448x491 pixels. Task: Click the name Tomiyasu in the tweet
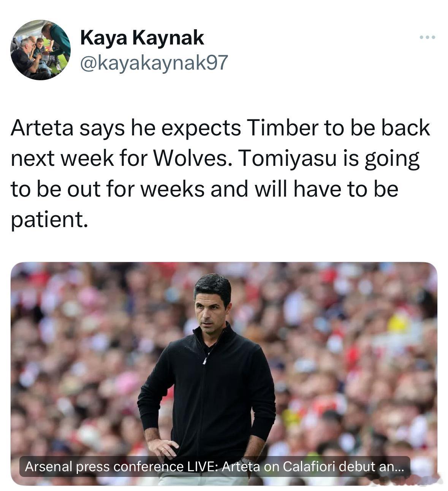click(288, 158)
